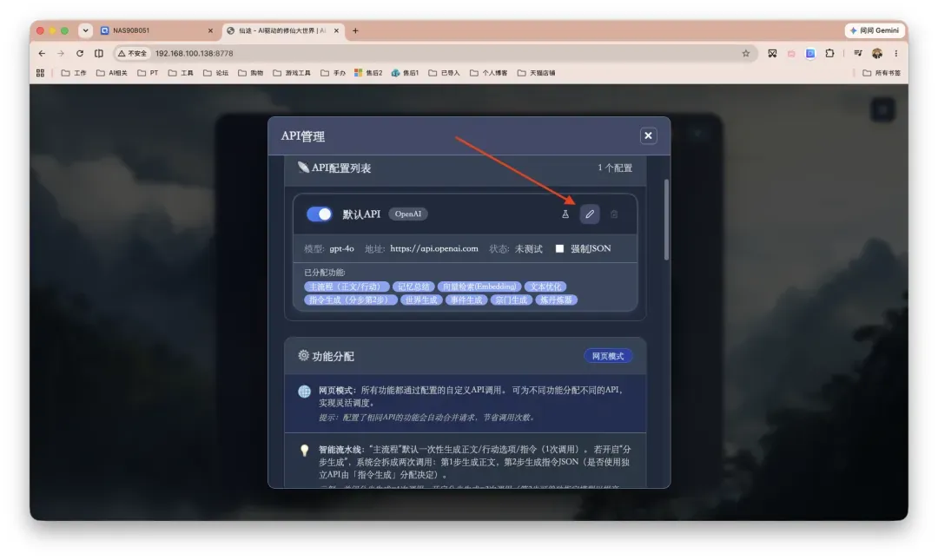This screenshot has height=560, width=938.
Task: Switch to the 仙途 - AI驱动的修仙大世界 tab
Action: click(281, 30)
